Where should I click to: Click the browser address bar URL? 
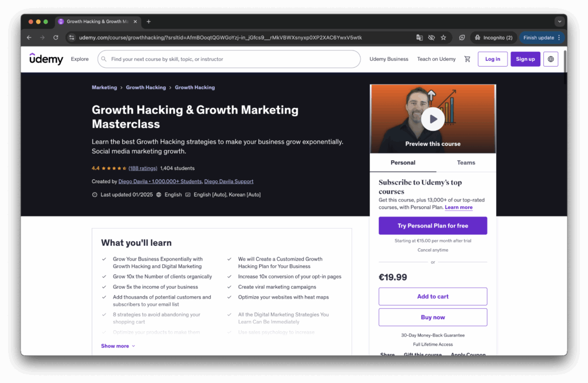pos(220,37)
